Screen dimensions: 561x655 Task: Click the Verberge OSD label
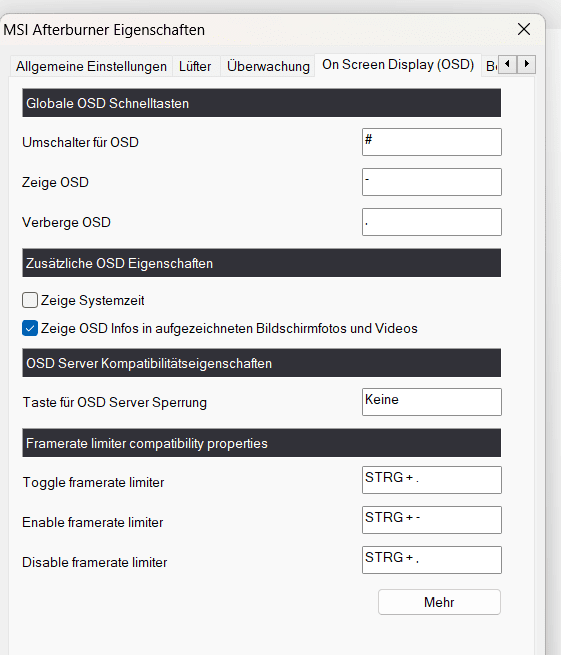(66, 222)
